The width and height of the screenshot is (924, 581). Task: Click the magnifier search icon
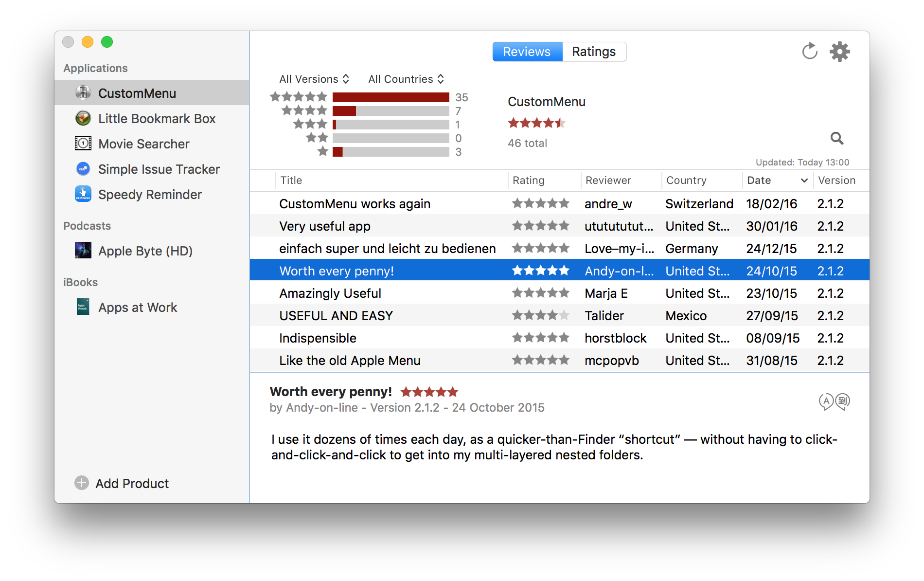836,139
